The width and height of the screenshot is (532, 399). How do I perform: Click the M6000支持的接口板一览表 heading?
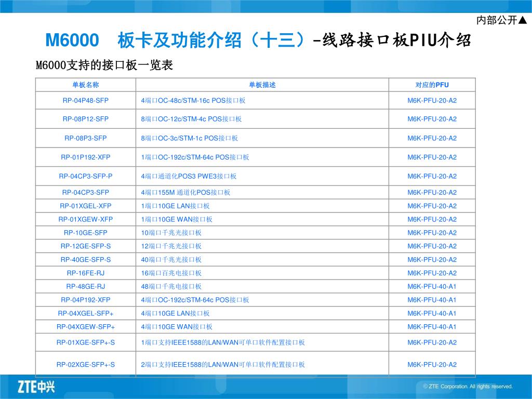coord(104,65)
